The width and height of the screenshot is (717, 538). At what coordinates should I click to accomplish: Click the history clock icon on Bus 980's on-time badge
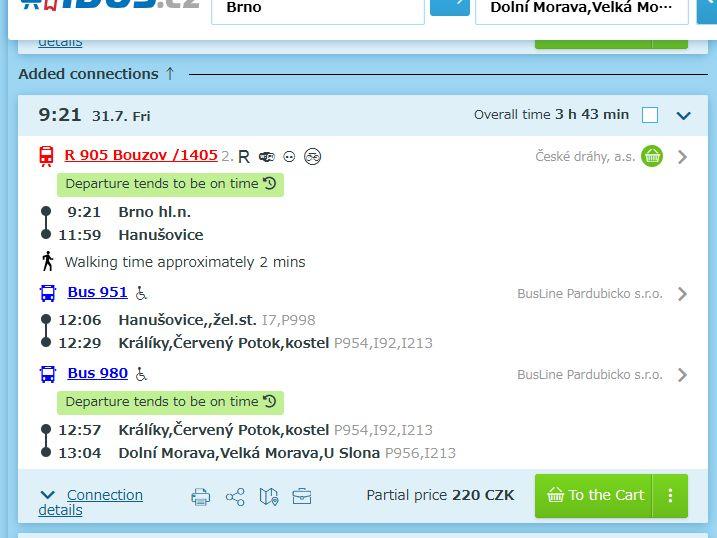270,402
